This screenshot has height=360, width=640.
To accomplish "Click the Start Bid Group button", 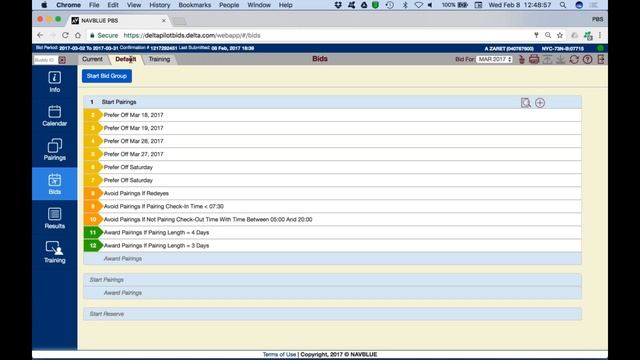I will coord(107,76).
